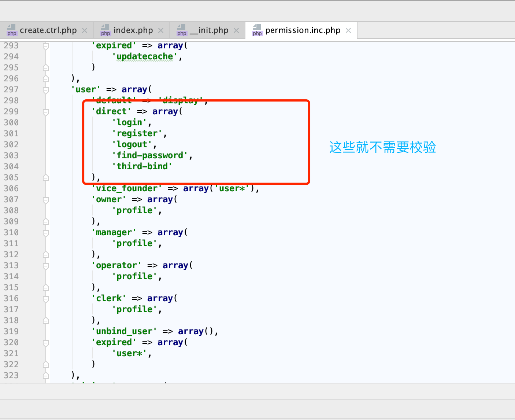Click the 'operator' key on line 313
This screenshot has width=515, height=420.
click(116, 265)
